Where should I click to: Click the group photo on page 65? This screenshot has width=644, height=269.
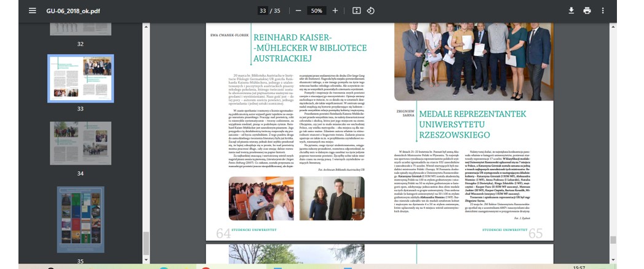(x=473, y=60)
